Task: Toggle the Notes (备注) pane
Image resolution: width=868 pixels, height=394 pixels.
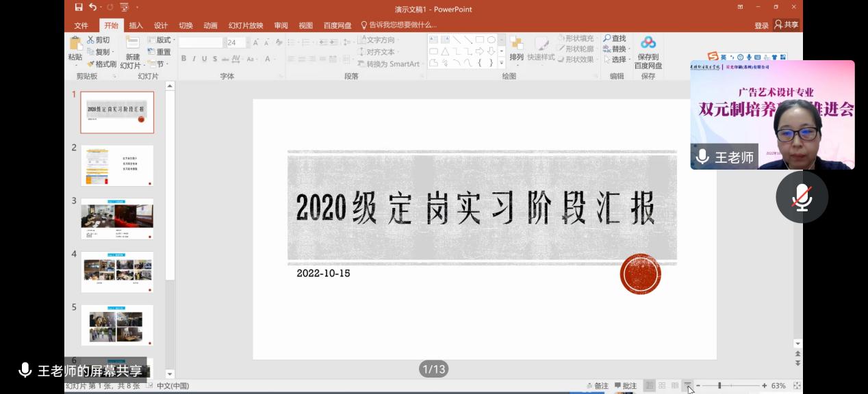Action: [597, 386]
